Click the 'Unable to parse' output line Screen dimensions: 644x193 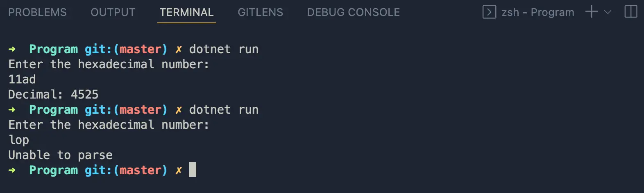60,155
